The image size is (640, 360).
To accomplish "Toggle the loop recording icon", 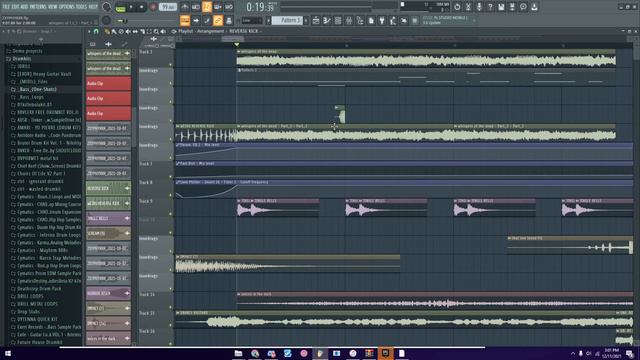I will (229, 7).
